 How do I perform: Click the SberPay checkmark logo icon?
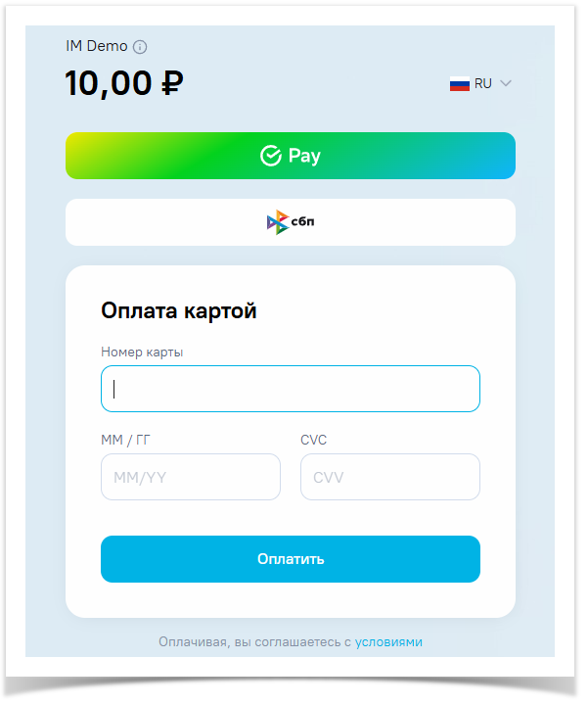click(271, 156)
